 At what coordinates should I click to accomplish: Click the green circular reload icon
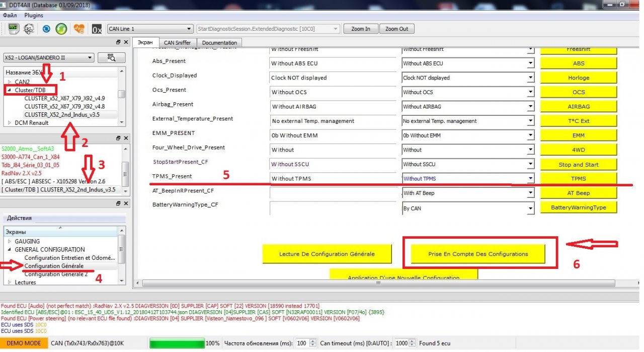coord(61,29)
